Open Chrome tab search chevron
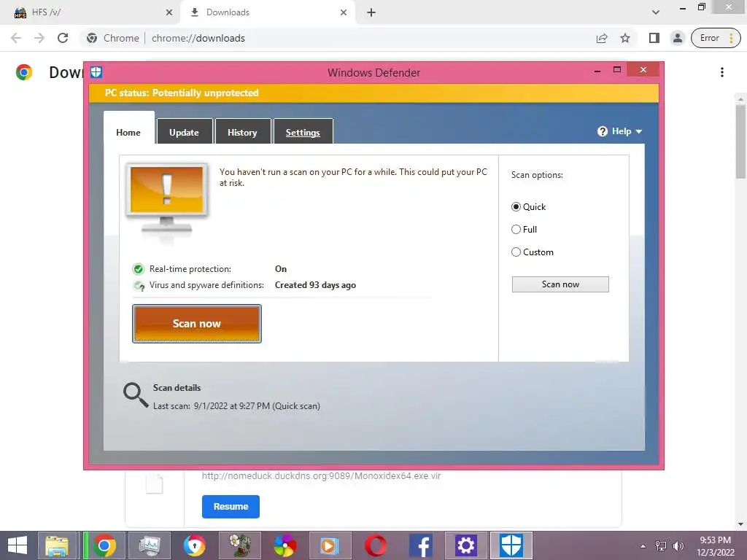747x560 pixels. click(656, 12)
